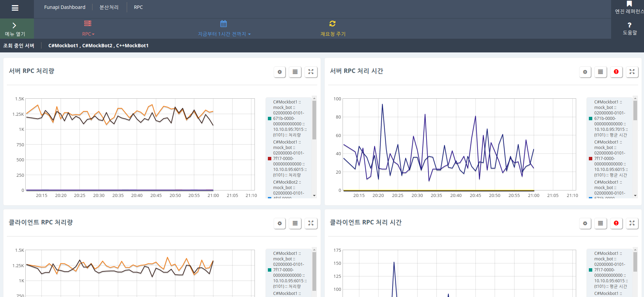644x297 pixels.
Task: Open 엔진 레퍼런스 bookmark icon
Action: pos(629,4)
